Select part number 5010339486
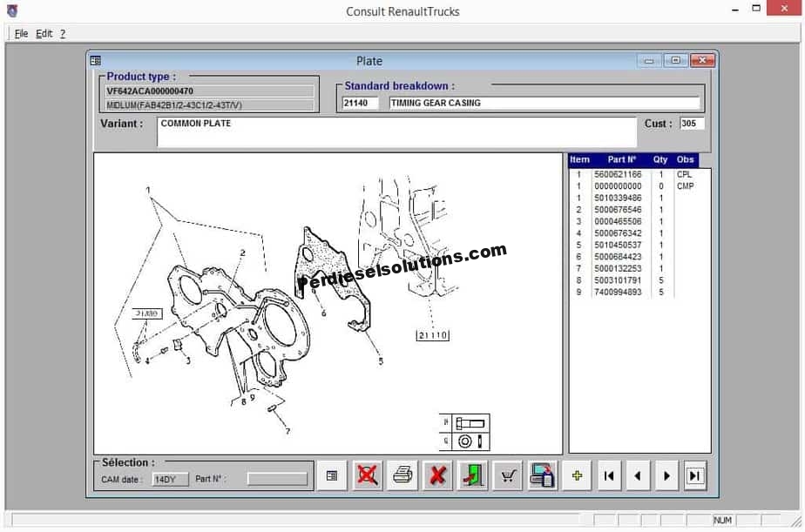 coord(618,198)
